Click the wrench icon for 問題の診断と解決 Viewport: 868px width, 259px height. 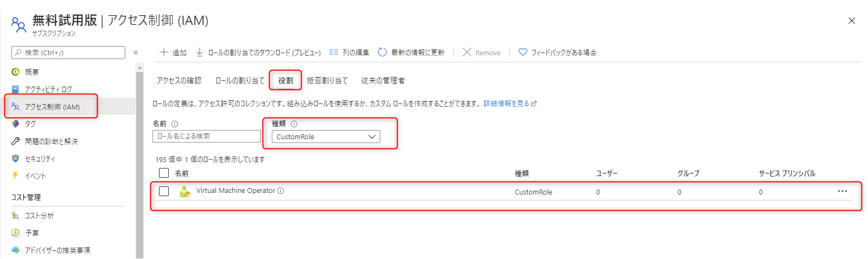click(x=15, y=141)
